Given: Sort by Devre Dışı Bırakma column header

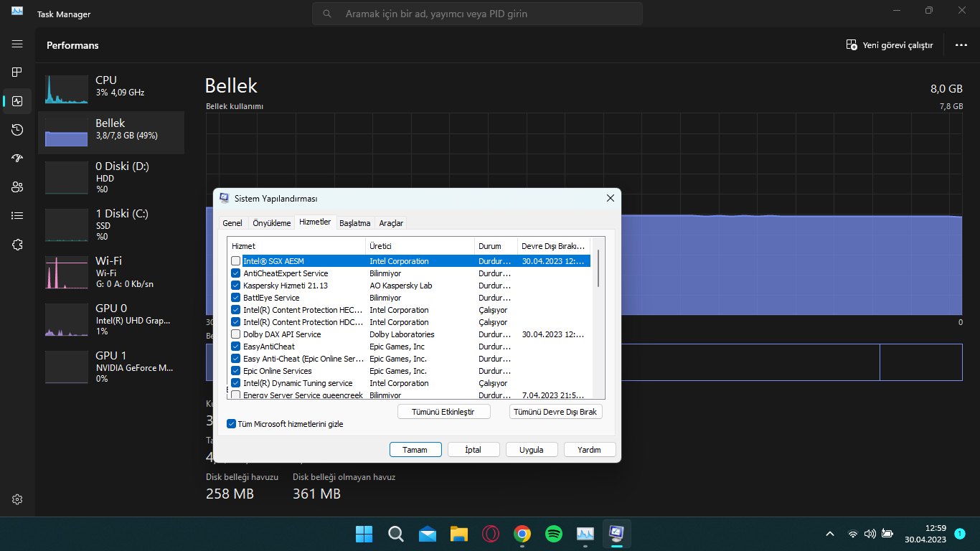Looking at the screenshot, I should pyautogui.click(x=554, y=246).
